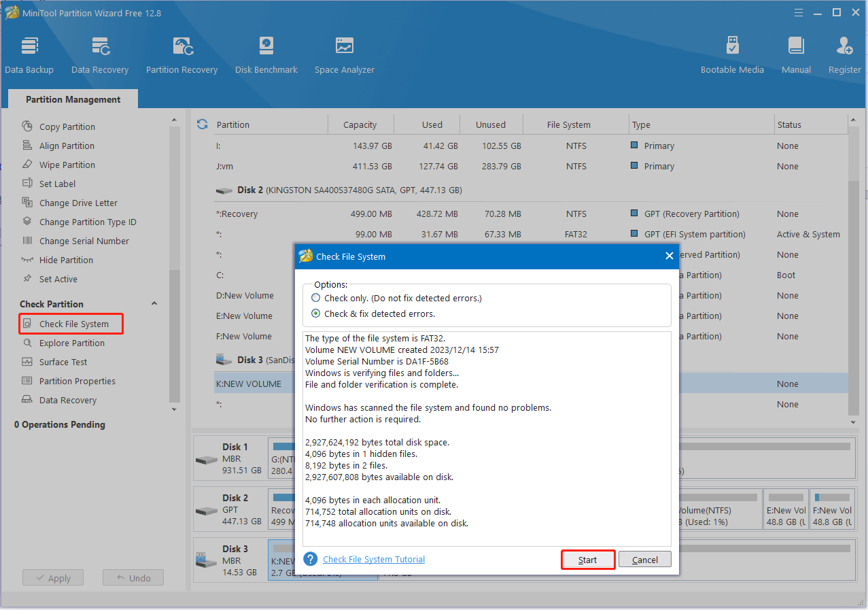This screenshot has height=610, width=868.
Task: Launch Partition Recovery
Action: point(181,54)
